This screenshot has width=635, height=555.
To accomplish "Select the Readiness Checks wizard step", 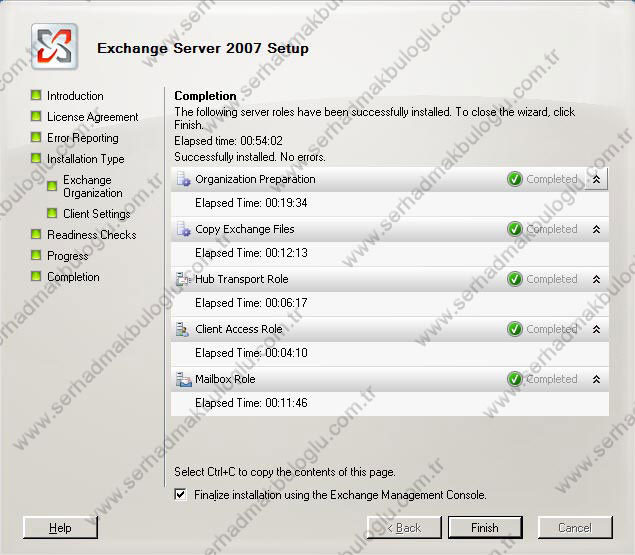I will (92, 235).
